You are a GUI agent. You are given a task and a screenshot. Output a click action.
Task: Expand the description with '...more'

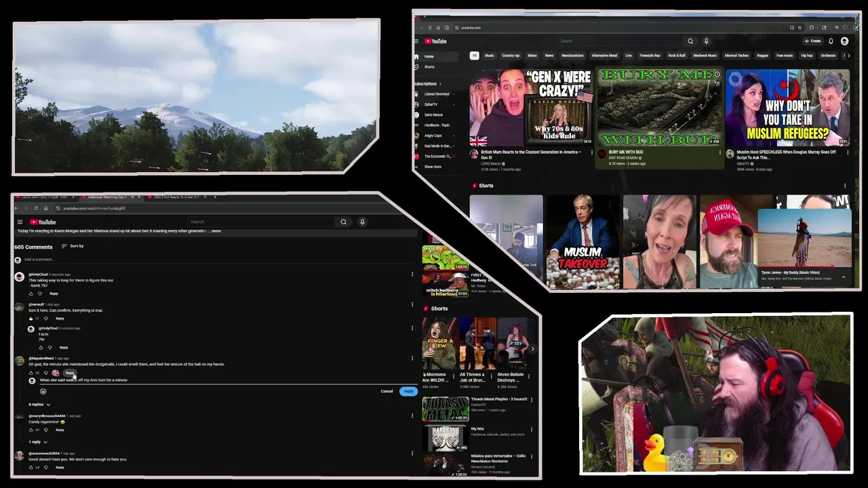pos(214,231)
